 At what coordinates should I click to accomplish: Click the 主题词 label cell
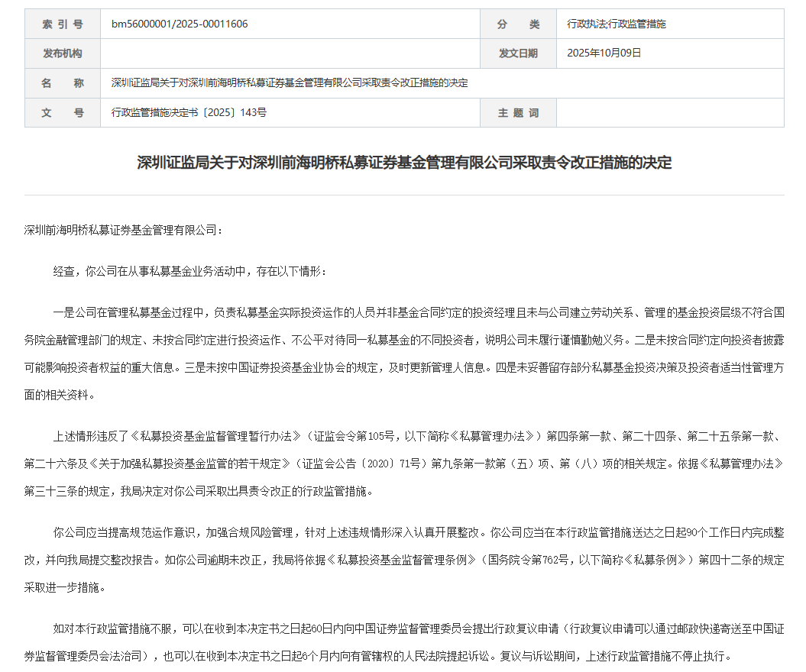coord(518,112)
